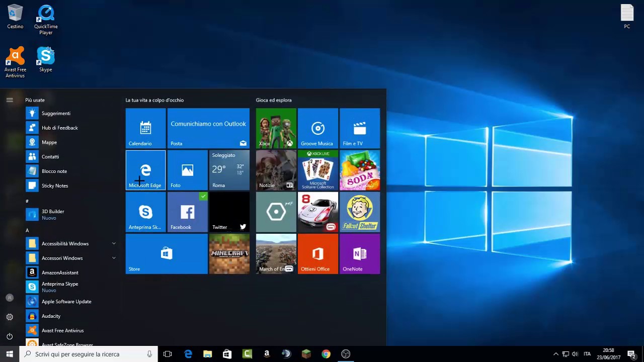644x362 pixels.
Task: Open the user account button
Action: pyautogui.click(x=10, y=298)
